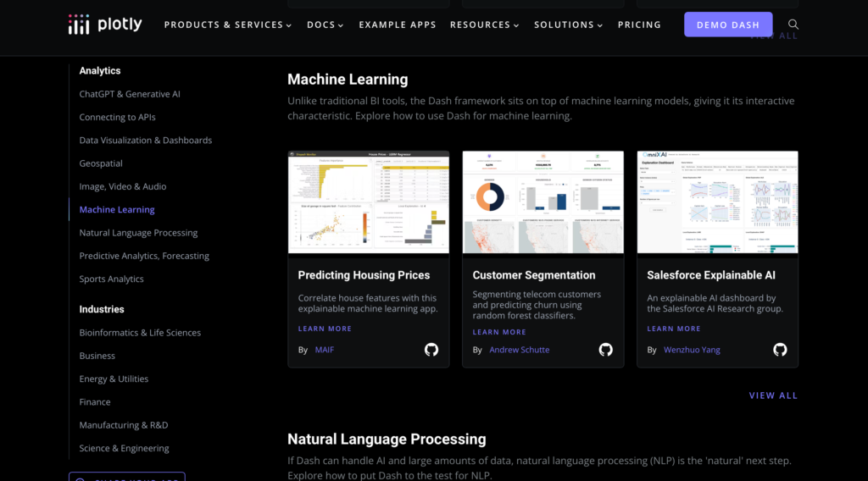Open the Predicting Housing Prices thumbnail
Screen dimensions: 868x481
pyautogui.click(x=369, y=202)
